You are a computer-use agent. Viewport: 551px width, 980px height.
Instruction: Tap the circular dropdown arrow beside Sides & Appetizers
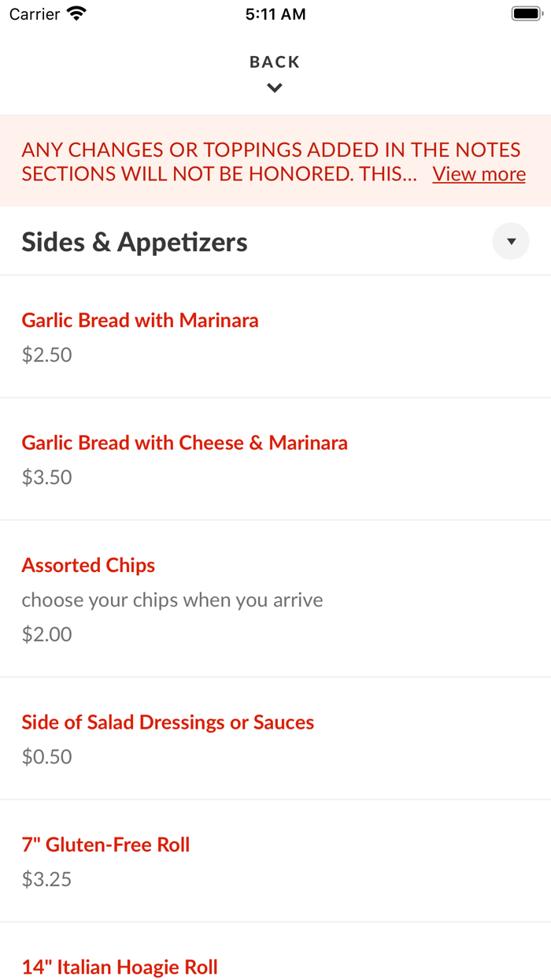tap(511, 241)
